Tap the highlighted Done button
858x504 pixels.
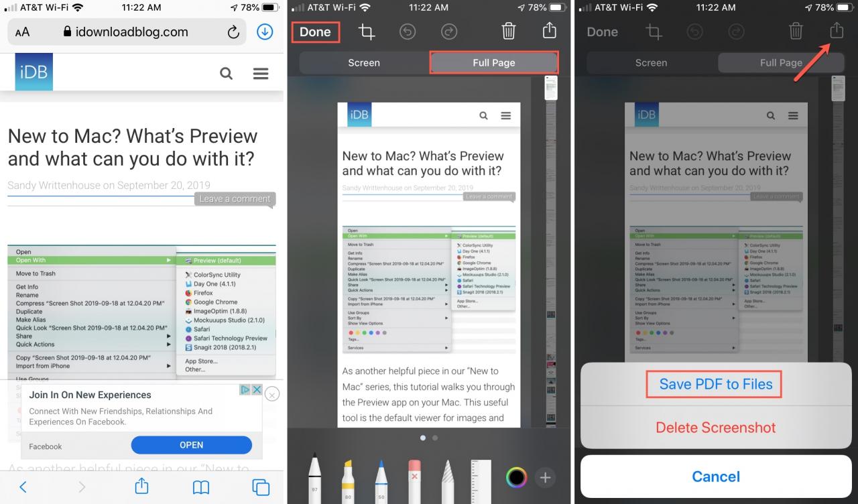click(315, 31)
